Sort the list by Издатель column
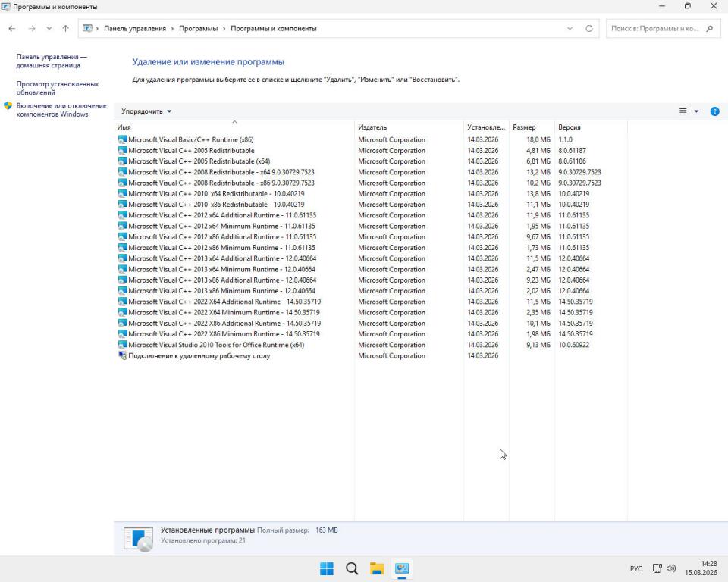728x582 pixels. pyautogui.click(x=372, y=127)
